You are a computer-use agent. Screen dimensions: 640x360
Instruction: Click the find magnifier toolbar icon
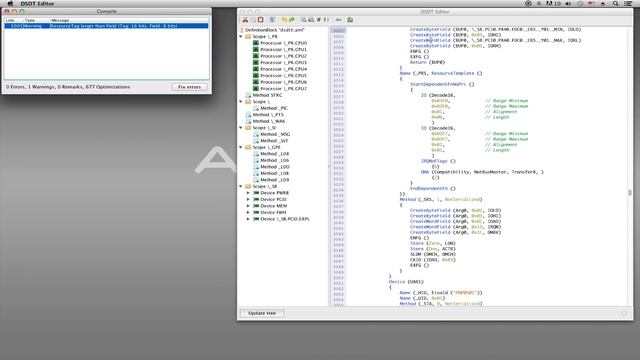tap(304, 20)
